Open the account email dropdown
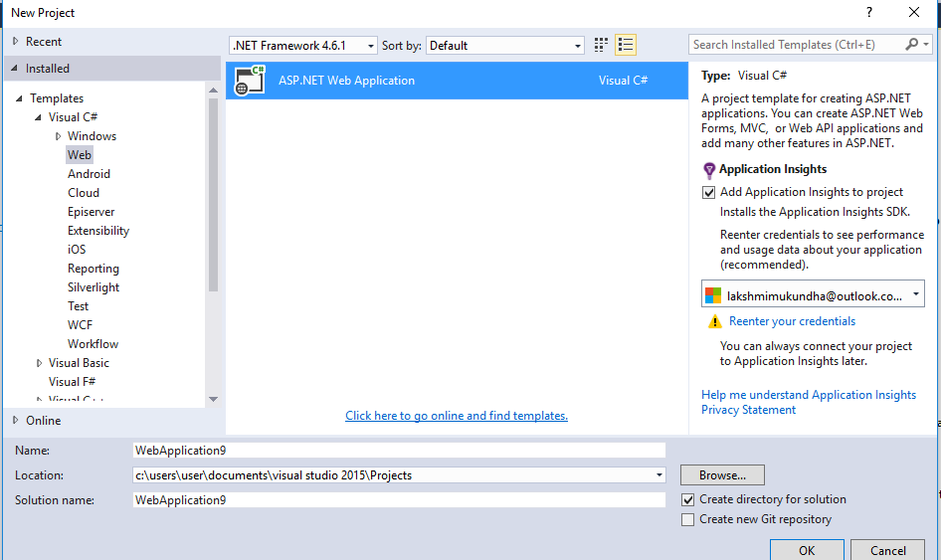Image resolution: width=941 pixels, height=560 pixels. [916, 294]
